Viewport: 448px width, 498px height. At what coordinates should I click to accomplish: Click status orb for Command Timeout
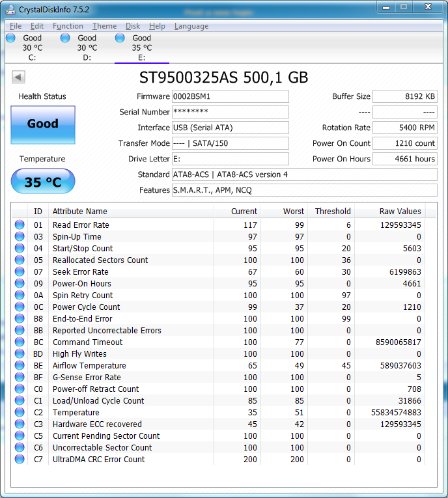coord(20,342)
